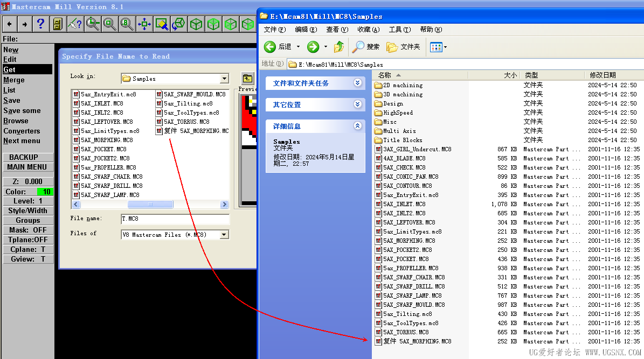Screen dimensions: 644x359
Task: Click file list scroll right arrow
Action: [224, 205]
